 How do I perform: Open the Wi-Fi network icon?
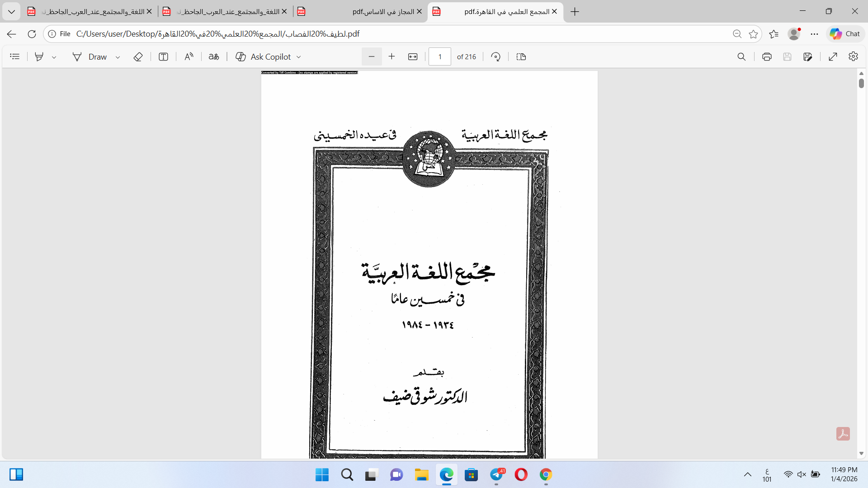[788, 474]
